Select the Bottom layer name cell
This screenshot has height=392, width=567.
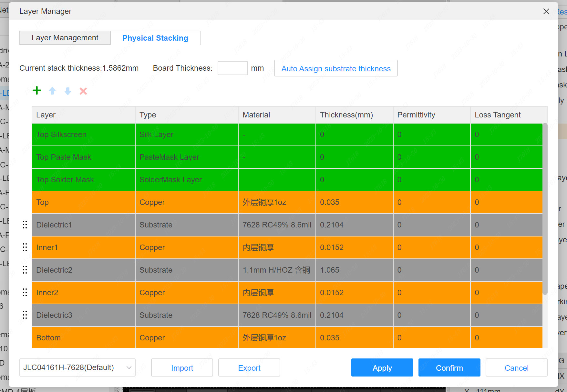click(x=84, y=337)
